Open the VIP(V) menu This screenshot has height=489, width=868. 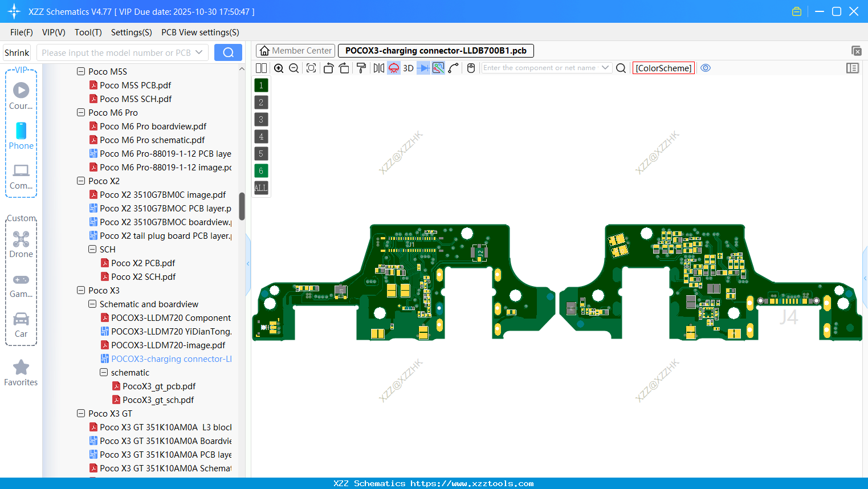coord(54,32)
